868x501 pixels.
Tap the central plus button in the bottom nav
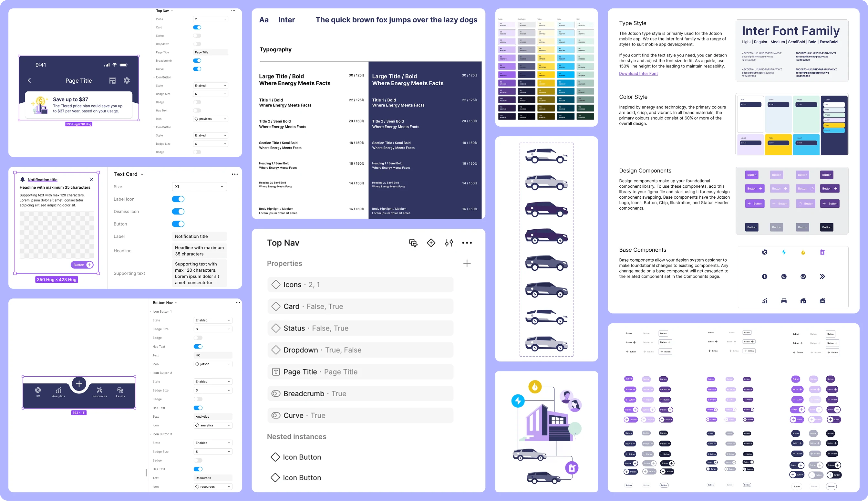coord(79,383)
